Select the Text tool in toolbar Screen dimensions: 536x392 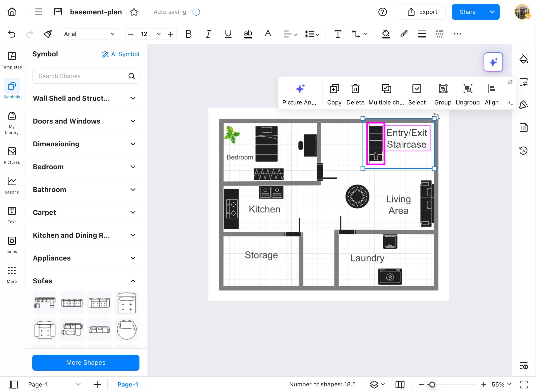tap(337, 34)
